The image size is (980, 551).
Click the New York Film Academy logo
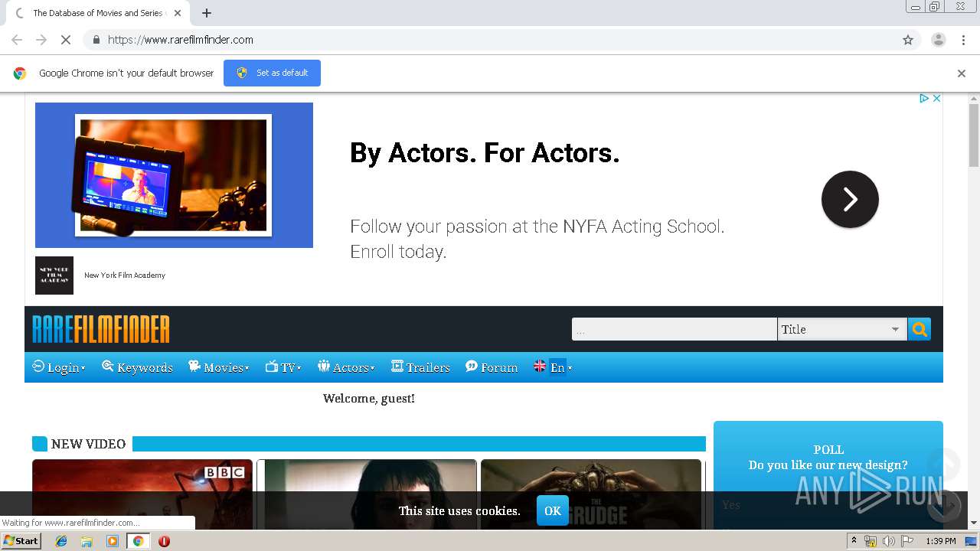[x=54, y=275]
